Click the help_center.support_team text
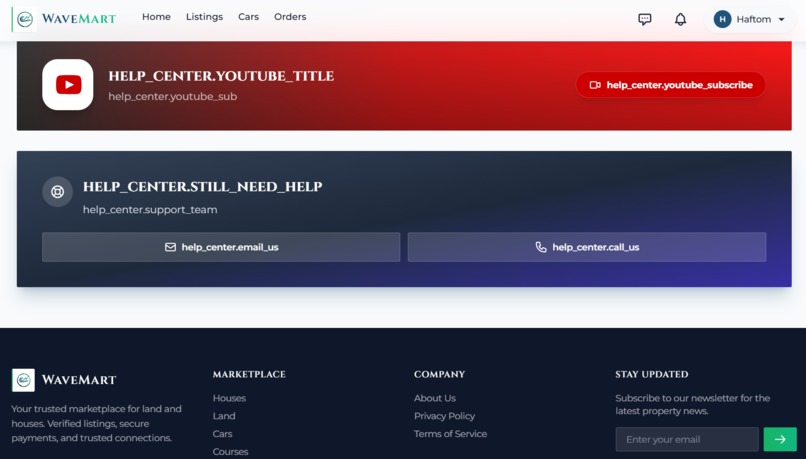Viewport: 806px width, 459px height. (150, 210)
